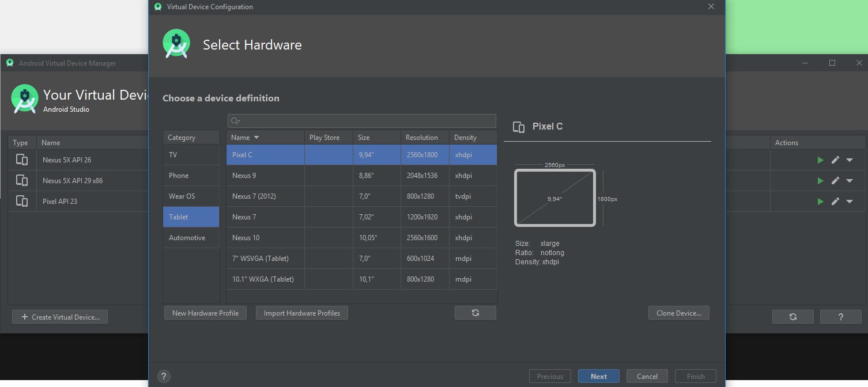
Task: Click search magnifier icon in device search field
Action: pos(235,121)
